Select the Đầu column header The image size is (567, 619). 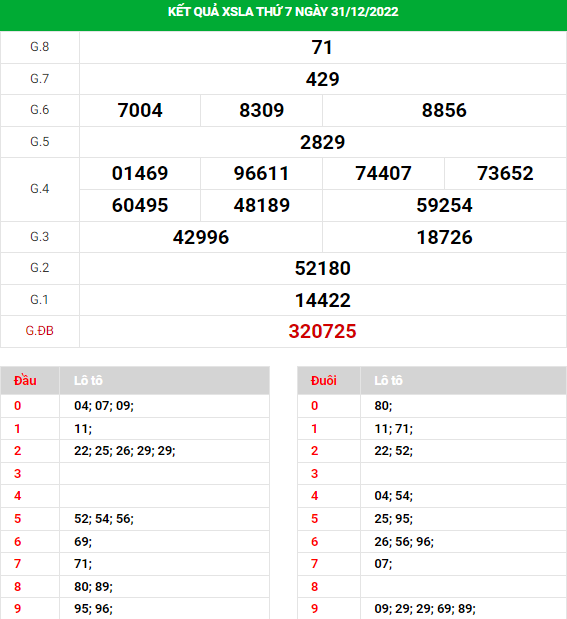(25, 381)
